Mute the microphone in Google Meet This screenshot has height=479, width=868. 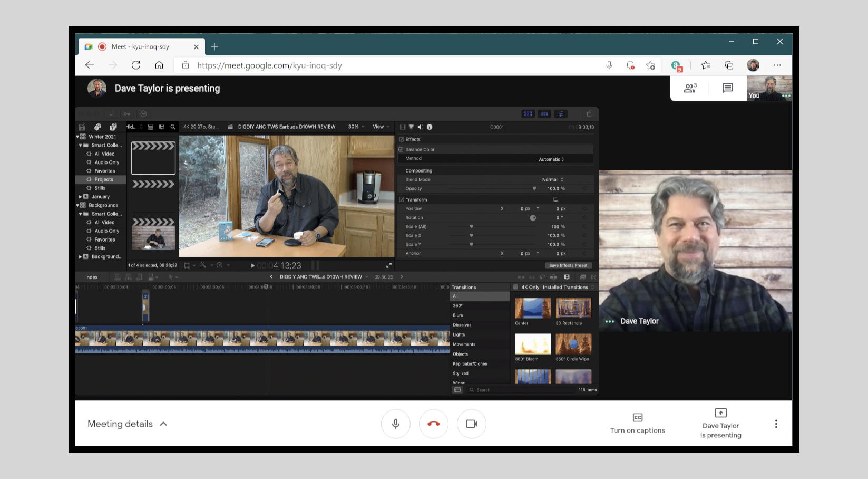pyautogui.click(x=396, y=424)
